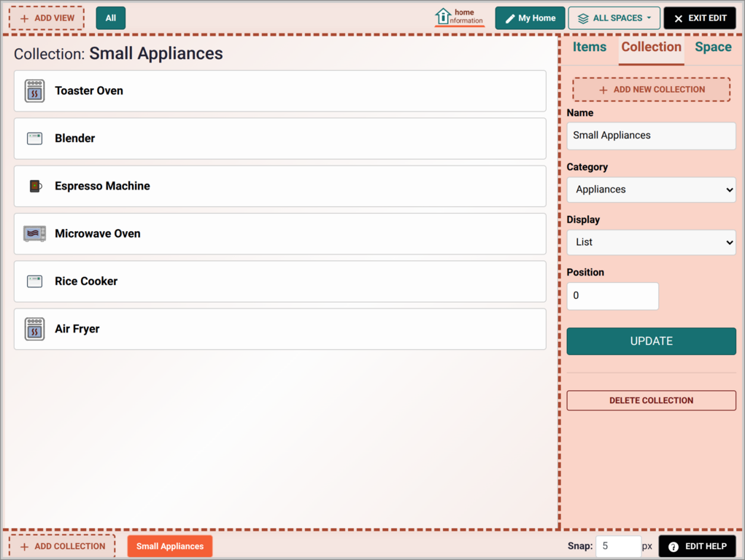Click the Rice Cooker item icon
The image size is (745, 560).
point(35,281)
